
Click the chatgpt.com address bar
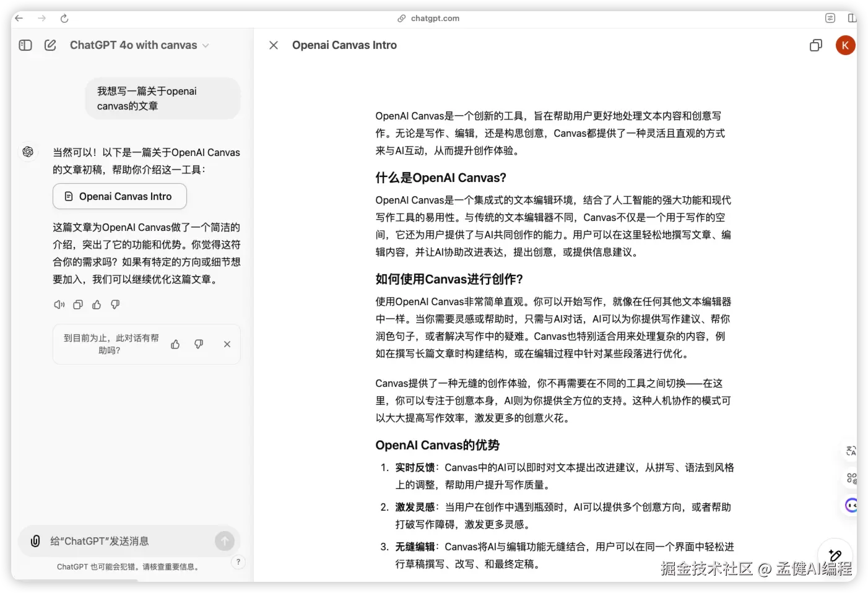428,19
